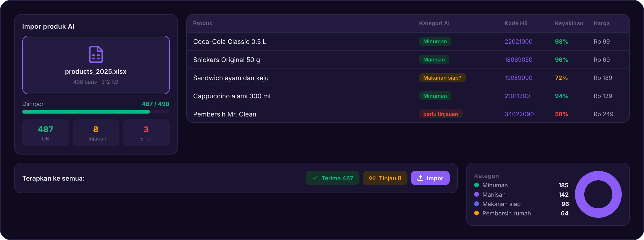Click the purple Manisan legend dot
644x240 pixels.
477,194
